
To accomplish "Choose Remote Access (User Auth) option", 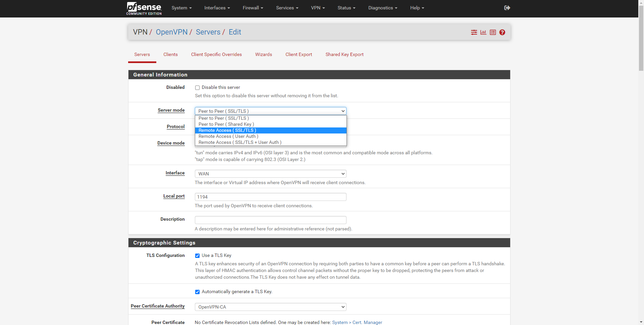I will (270, 136).
